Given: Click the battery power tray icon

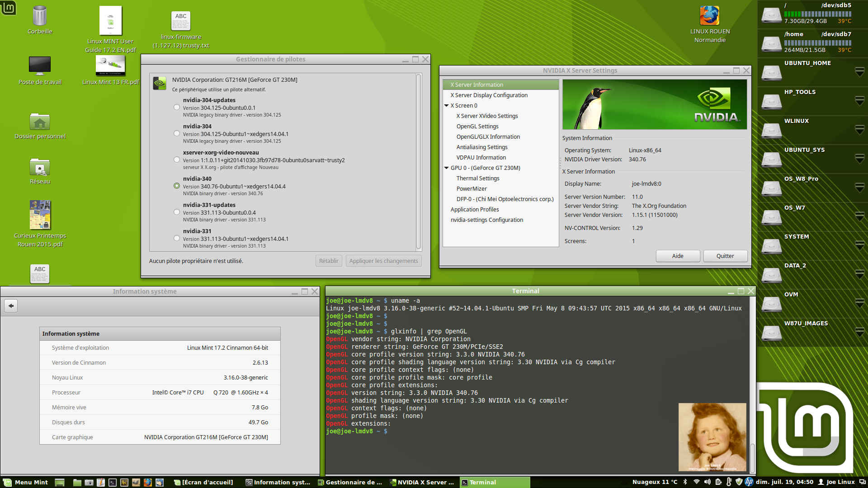Looking at the screenshot, I should [718, 482].
